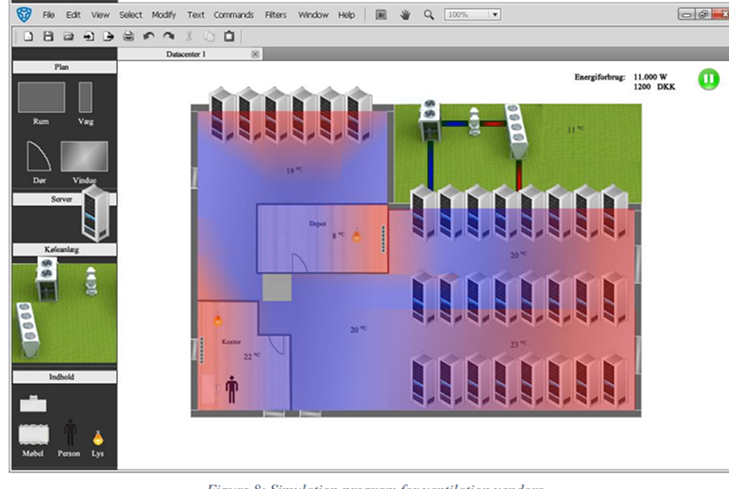Pick the Dør door element
The image size is (729, 489).
(x=39, y=156)
